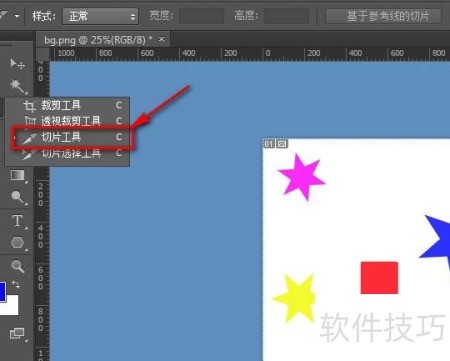Click the ruler origin corner box

[43, 54]
